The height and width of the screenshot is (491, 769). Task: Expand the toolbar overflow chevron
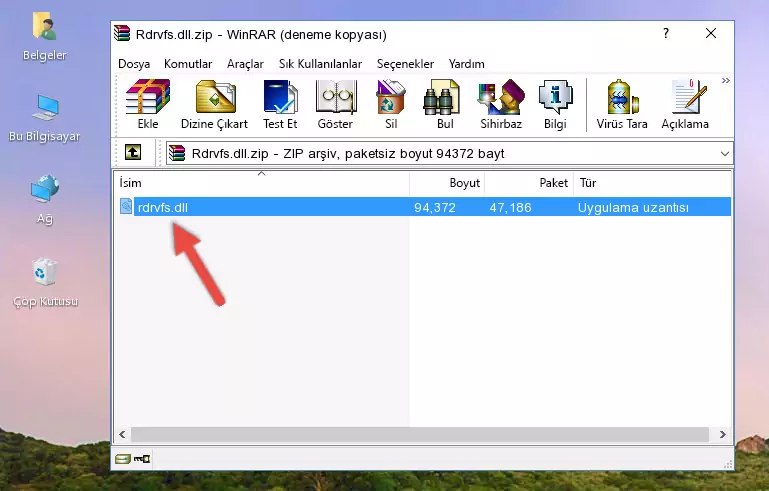point(725,80)
